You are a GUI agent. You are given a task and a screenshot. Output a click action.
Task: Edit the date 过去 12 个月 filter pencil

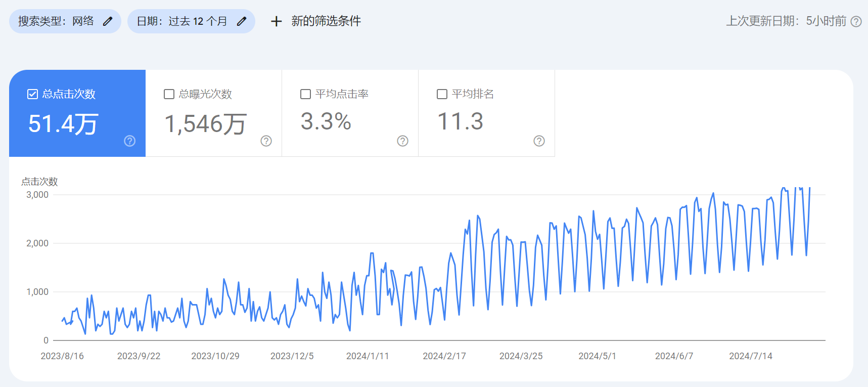coord(242,21)
